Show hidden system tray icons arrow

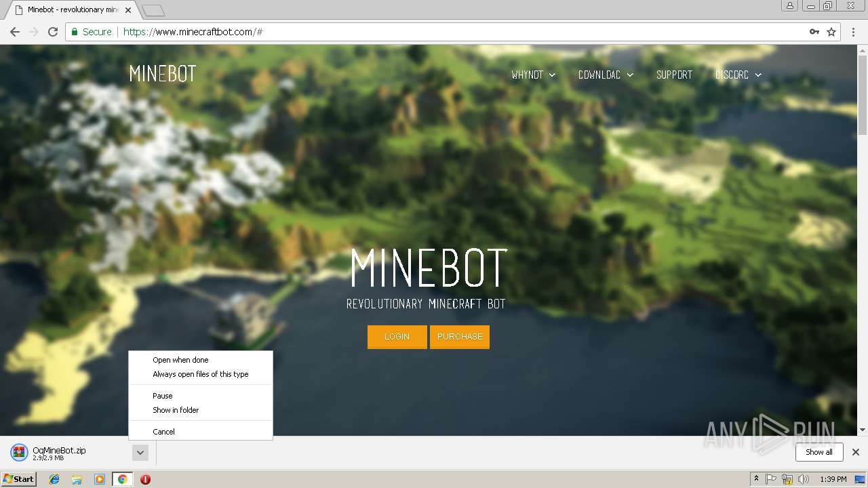[x=756, y=479]
